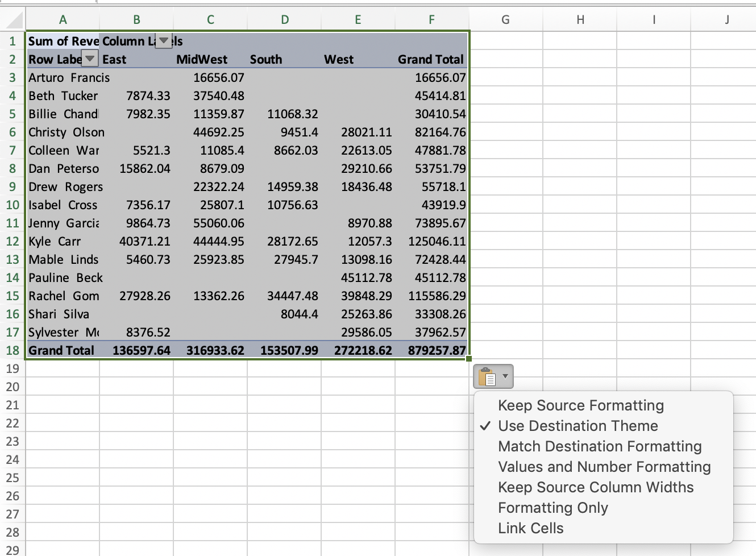Select the Kyle Carr row label

tap(63, 241)
